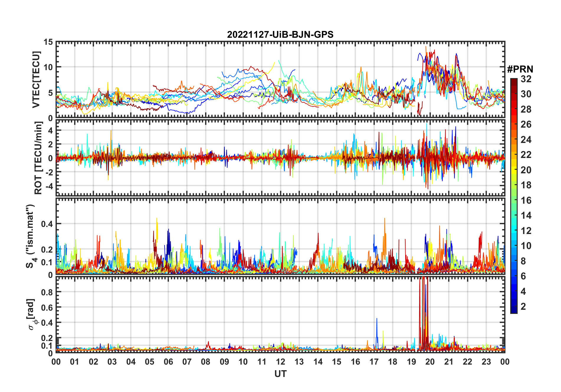
Task: Click ROT axis tick label -4
Action: point(49,186)
